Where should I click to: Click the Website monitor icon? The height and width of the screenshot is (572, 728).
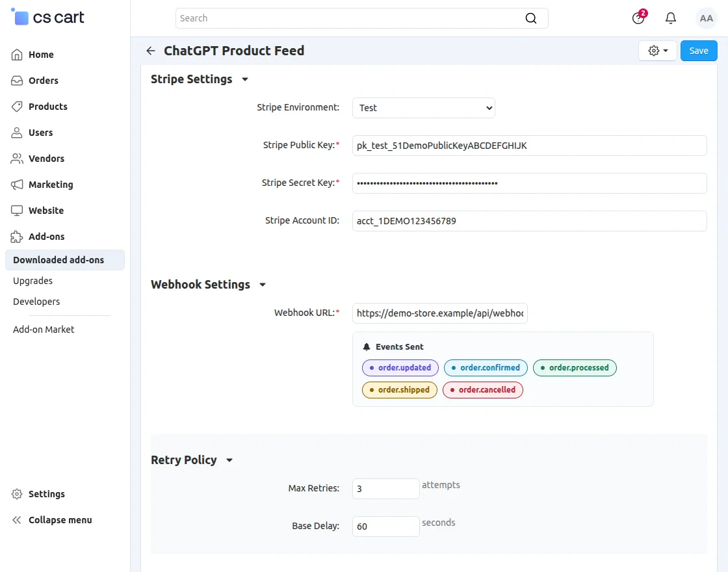17,211
